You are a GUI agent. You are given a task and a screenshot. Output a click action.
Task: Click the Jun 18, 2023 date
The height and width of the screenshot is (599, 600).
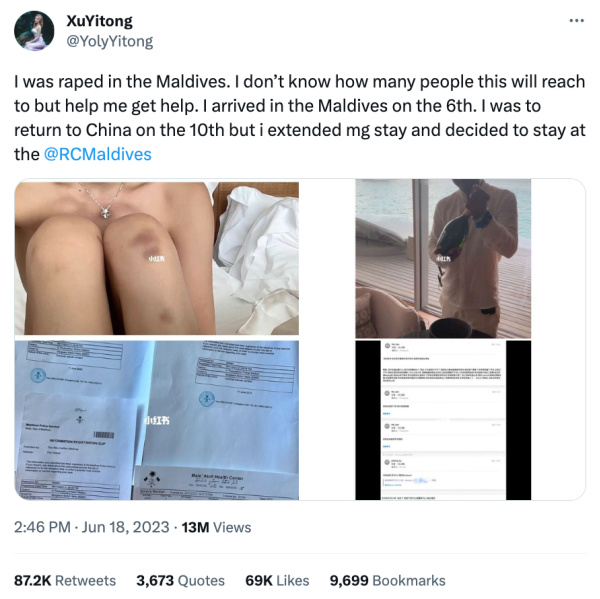(x=126, y=527)
